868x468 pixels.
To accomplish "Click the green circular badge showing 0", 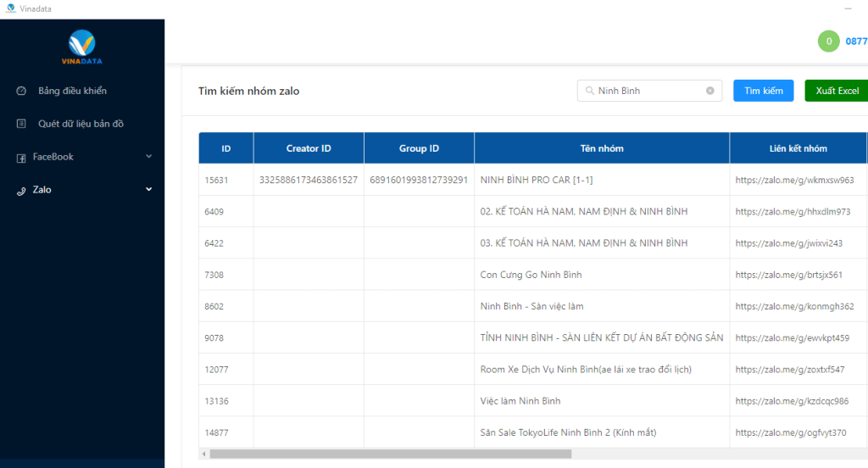I will click(x=828, y=41).
